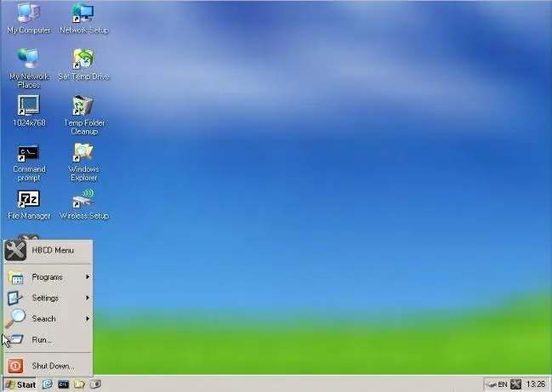Click the EN language indicator
This screenshot has height=392, width=552.
[x=503, y=384]
